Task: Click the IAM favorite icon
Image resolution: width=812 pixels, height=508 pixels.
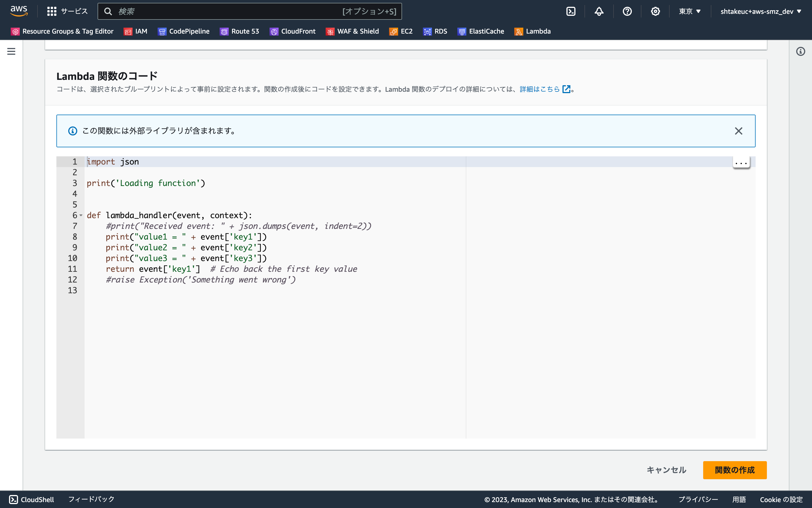Action: (128, 32)
